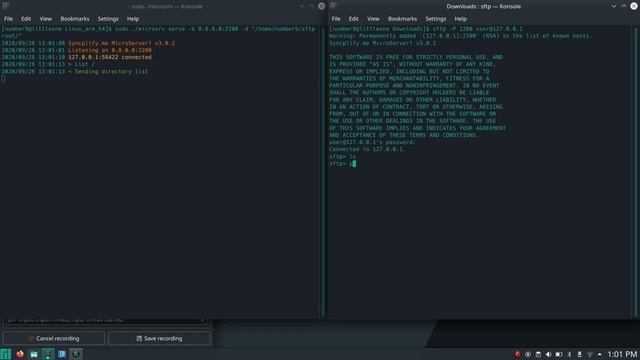
Task: Click "user@127.0.0.1's password:" line
Action: 372,142
